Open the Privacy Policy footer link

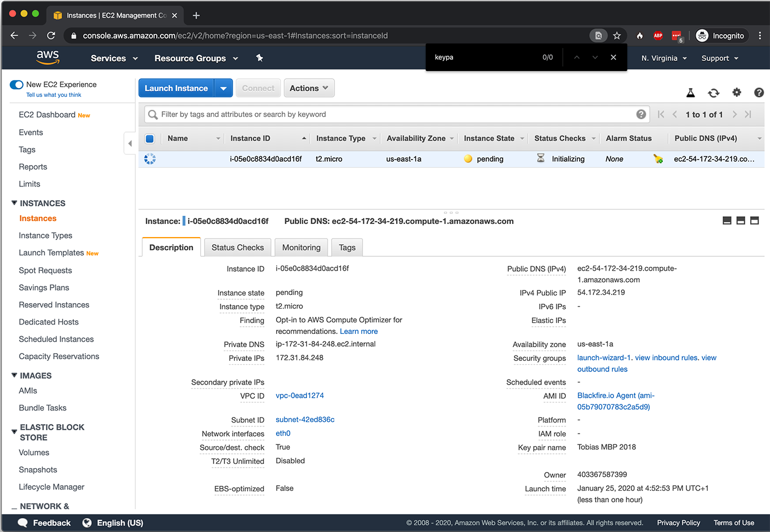[x=678, y=523]
